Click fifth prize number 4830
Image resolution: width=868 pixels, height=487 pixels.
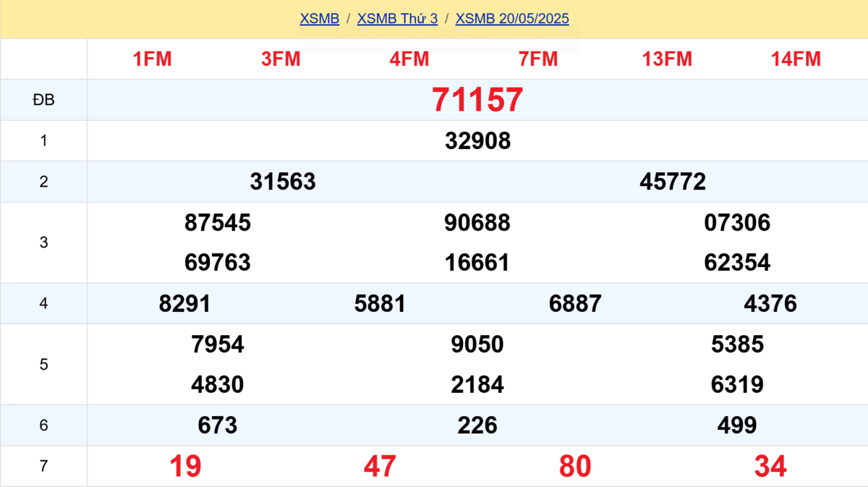pyautogui.click(x=218, y=384)
